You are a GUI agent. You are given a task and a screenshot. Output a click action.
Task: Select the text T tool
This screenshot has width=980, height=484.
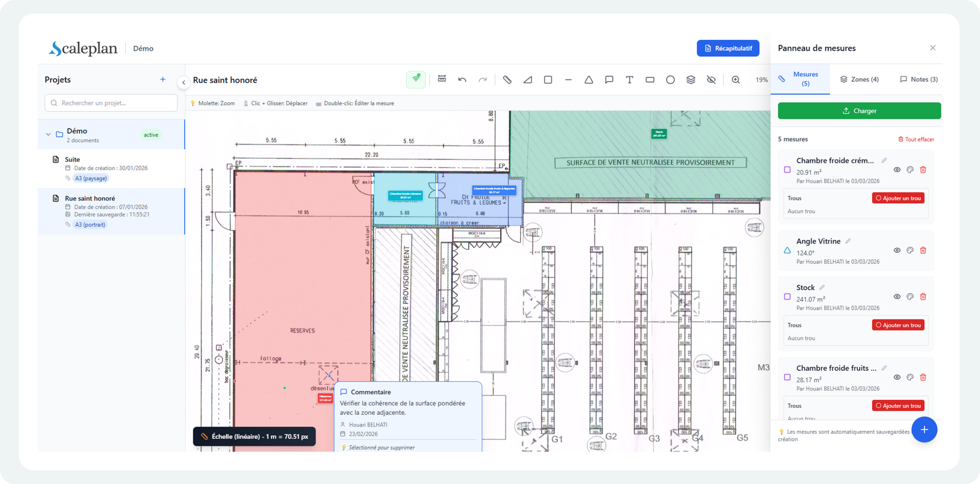pos(629,80)
